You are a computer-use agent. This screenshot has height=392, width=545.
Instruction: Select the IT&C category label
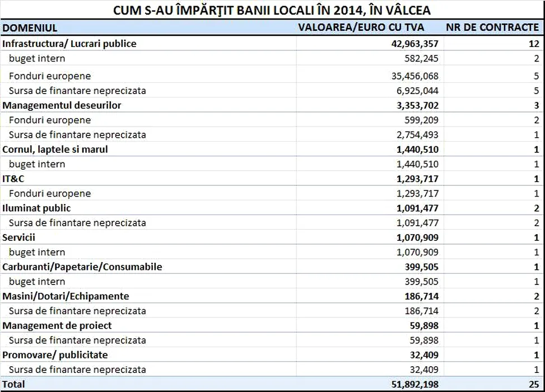13,179
